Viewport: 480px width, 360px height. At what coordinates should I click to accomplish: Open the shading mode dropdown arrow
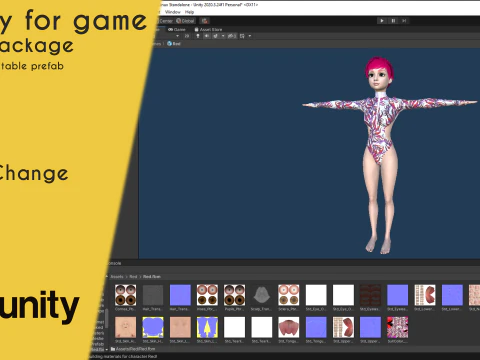coord(177,36)
